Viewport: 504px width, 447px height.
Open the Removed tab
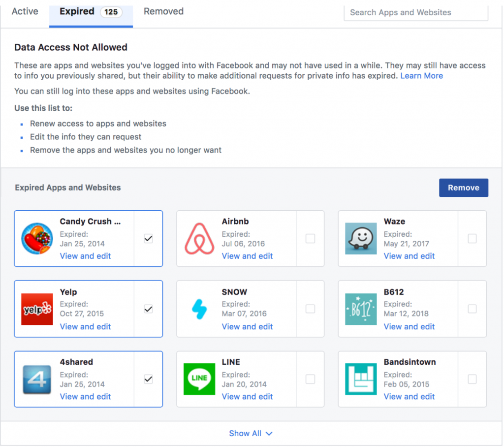(163, 11)
